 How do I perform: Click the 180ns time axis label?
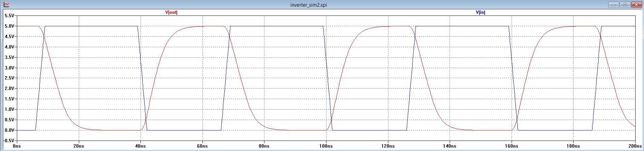573,146
